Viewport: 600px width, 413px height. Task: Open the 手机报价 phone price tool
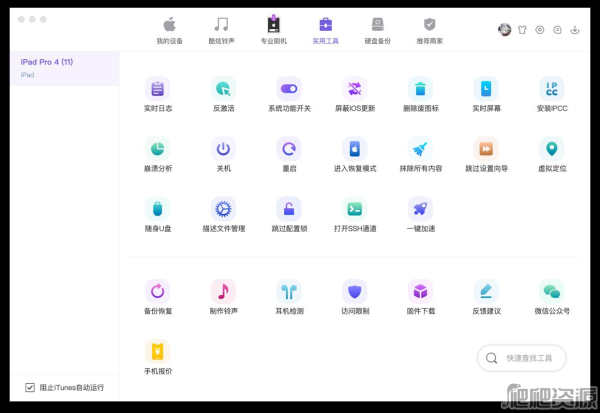(158, 352)
